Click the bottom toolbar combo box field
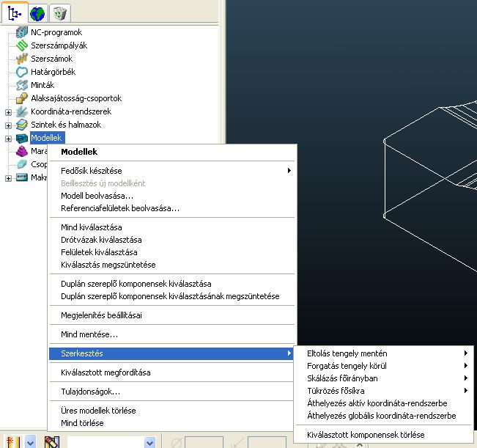Viewport: 477px width, 448px height. pyautogui.click(x=106, y=443)
